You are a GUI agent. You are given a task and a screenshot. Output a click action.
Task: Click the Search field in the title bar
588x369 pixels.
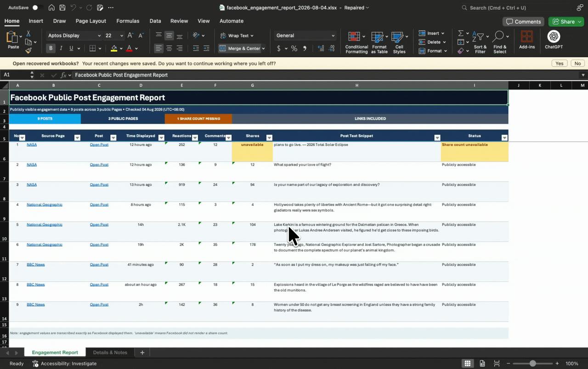pyautogui.click(x=514, y=8)
